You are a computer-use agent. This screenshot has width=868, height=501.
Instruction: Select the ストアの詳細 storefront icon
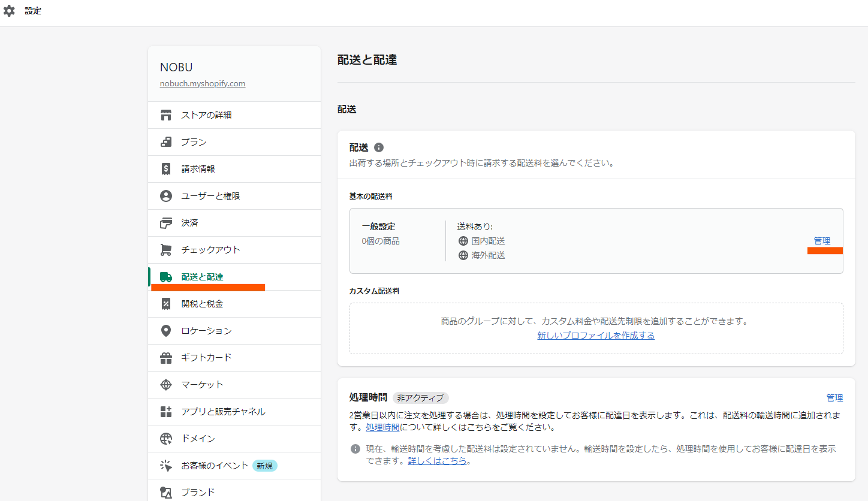click(166, 114)
